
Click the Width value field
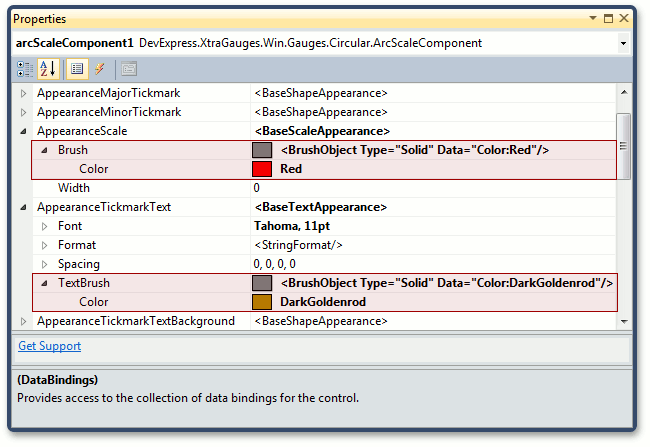pos(433,188)
